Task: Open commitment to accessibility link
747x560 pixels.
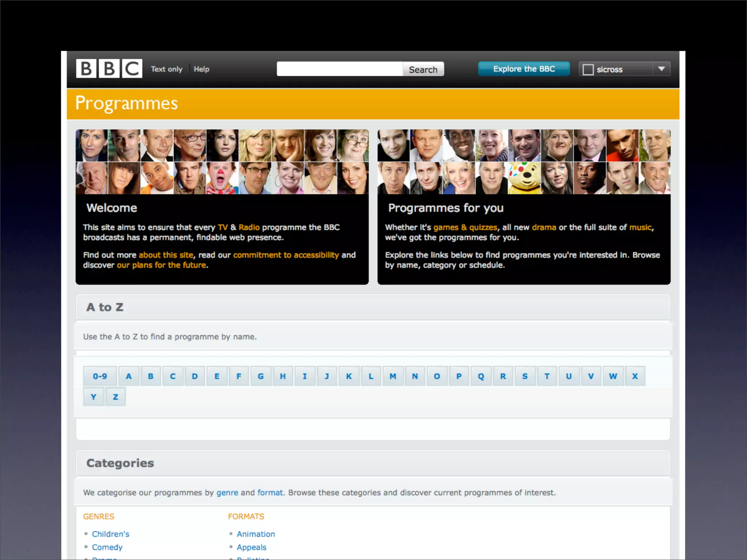Action: pyautogui.click(x=286, y=255)
